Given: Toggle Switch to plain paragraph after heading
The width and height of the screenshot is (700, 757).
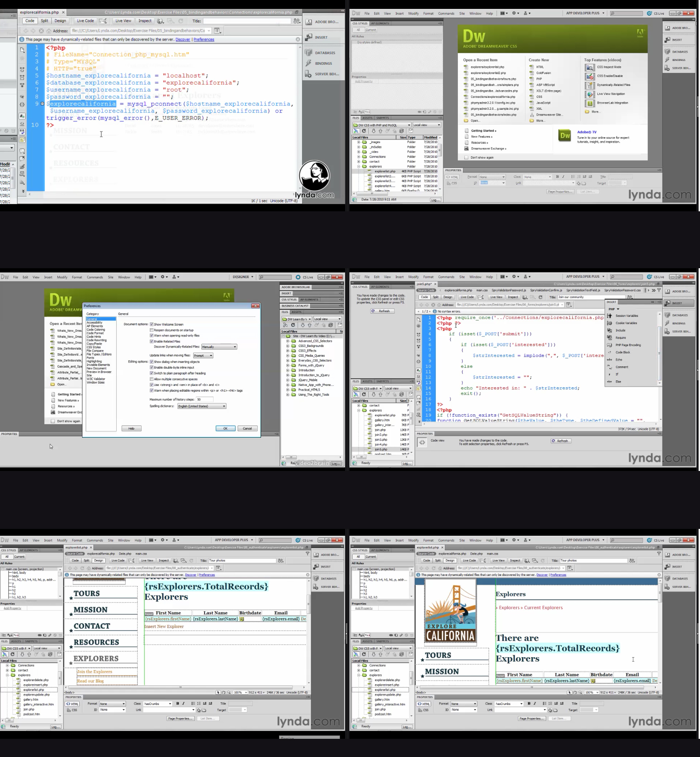Looking at the screenshot, I should pyautogui.click(x=152, y=373).
